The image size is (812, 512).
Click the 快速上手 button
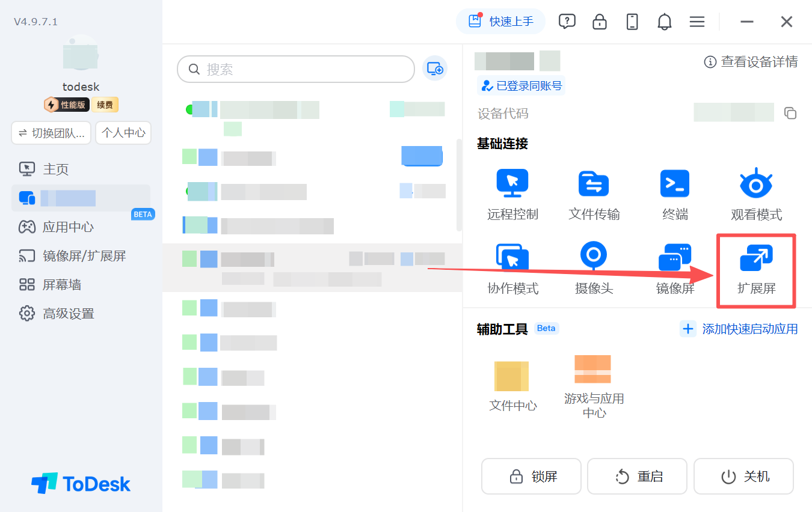pyautogui.click(x=500, y=22)
